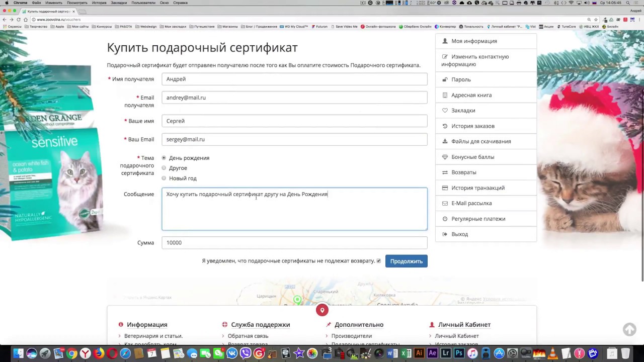
Task: Open the Изменить menu
Action: pos(54,3)
